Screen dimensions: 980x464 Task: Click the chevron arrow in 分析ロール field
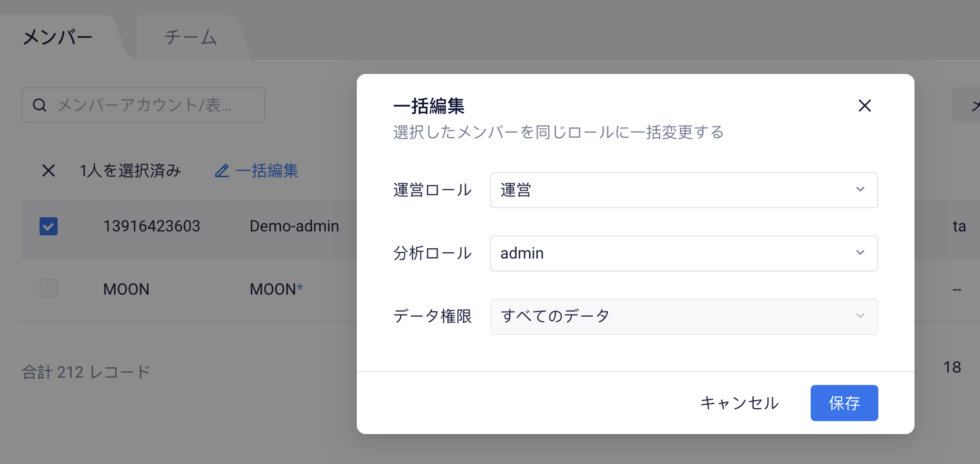pos(860,253)
